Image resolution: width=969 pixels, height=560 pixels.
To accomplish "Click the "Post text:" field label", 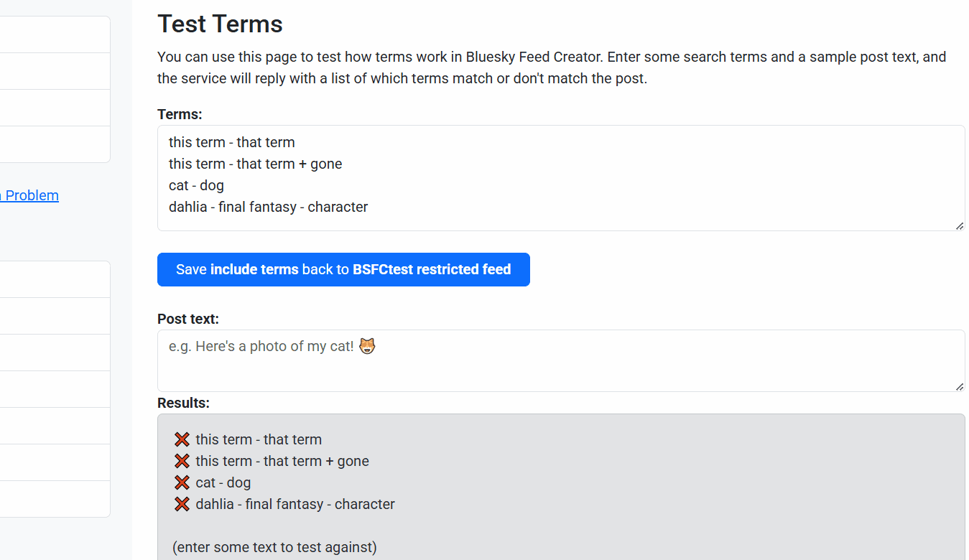I will click(188, 319).
